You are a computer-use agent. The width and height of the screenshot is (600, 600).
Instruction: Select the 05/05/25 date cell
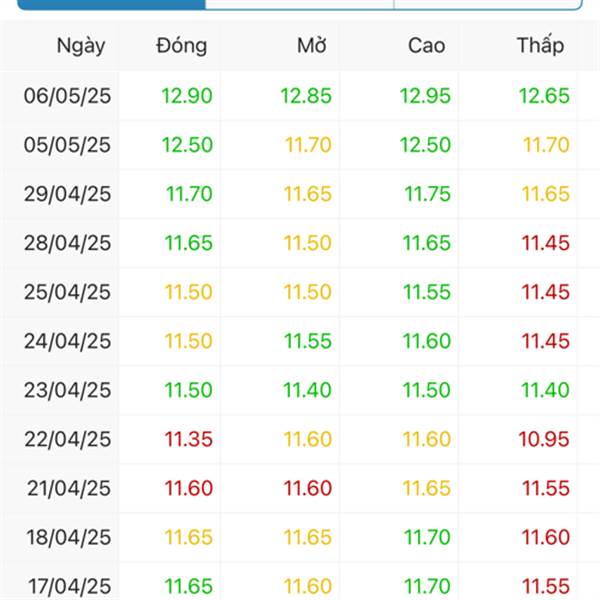click(67, 145)
